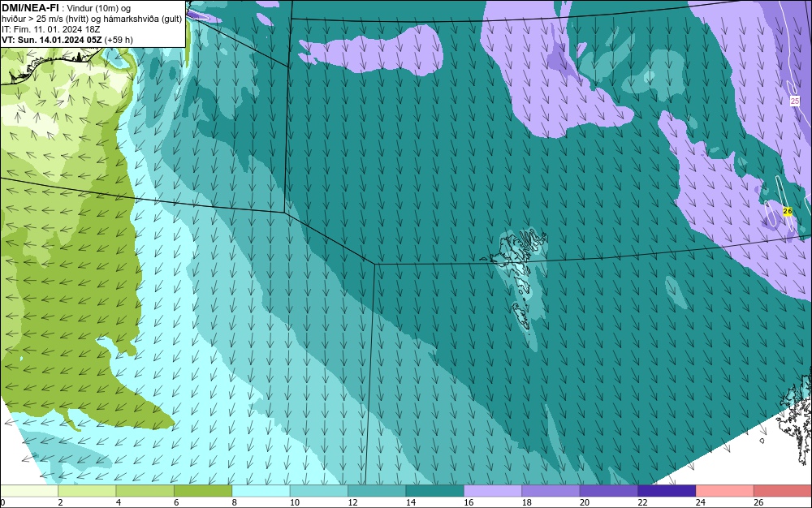Click the legend tick label 24
Viewport: 812px width, 508px height.
(701, 502)
